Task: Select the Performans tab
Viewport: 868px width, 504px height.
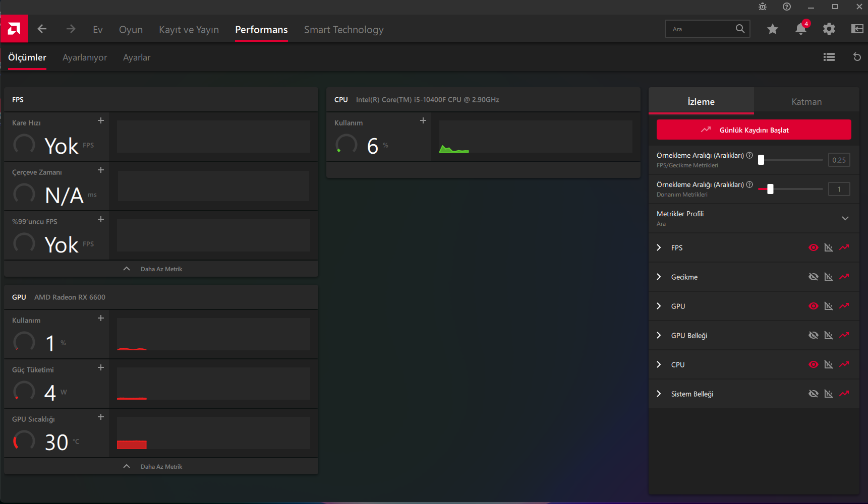Action: point(261,30)
